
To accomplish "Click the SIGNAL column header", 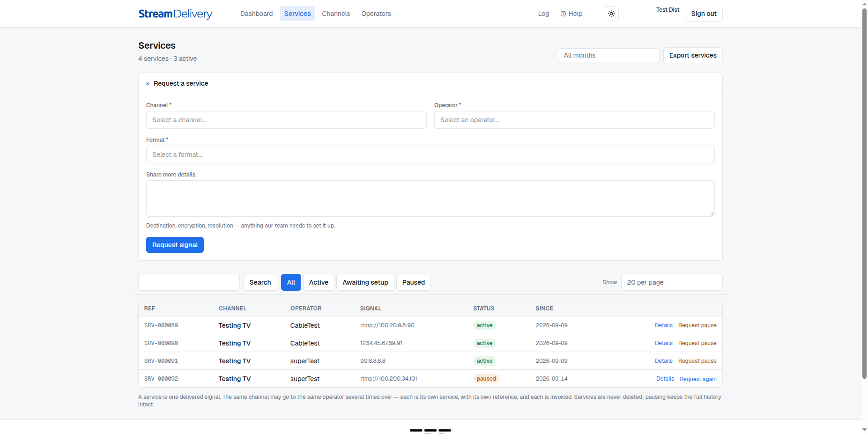I will (x=371, y=309).
